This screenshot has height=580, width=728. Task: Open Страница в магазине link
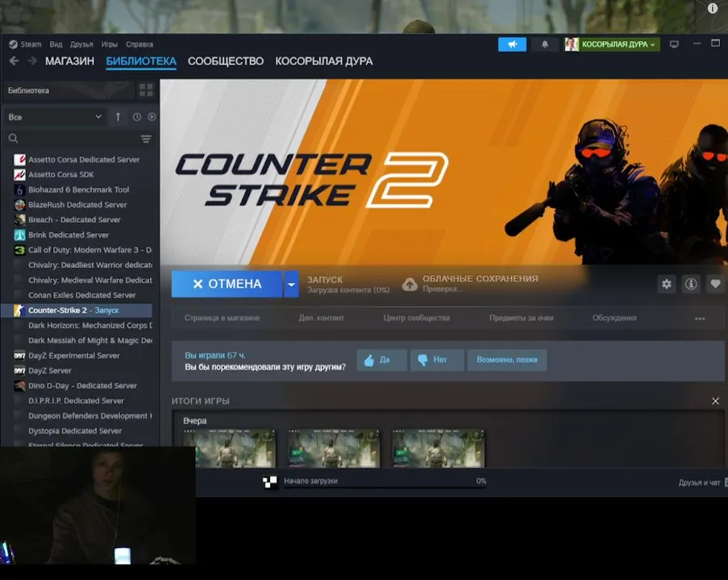coord(222,318)
